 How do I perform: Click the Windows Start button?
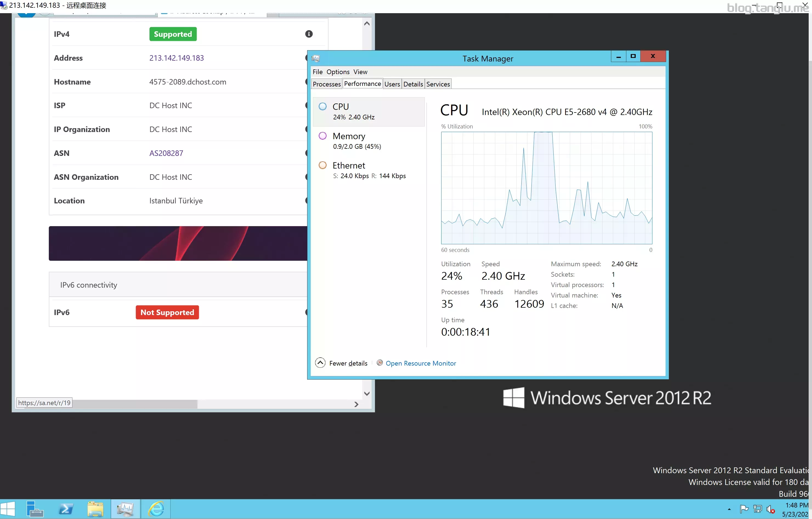click(x=8, y=509)
